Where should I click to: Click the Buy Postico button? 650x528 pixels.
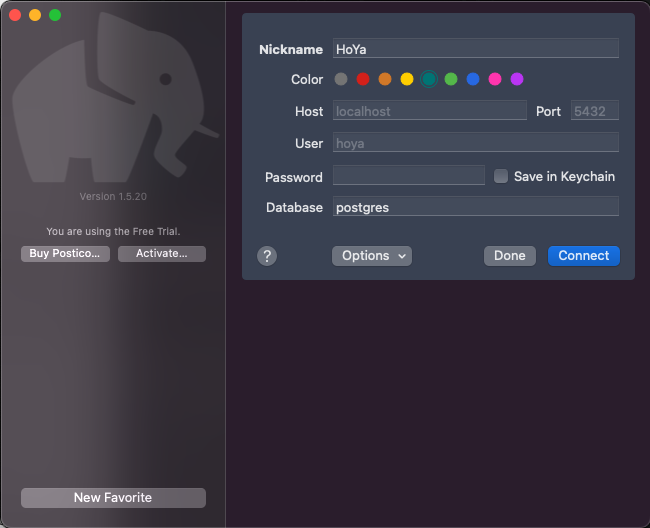(x=65, y=254)
